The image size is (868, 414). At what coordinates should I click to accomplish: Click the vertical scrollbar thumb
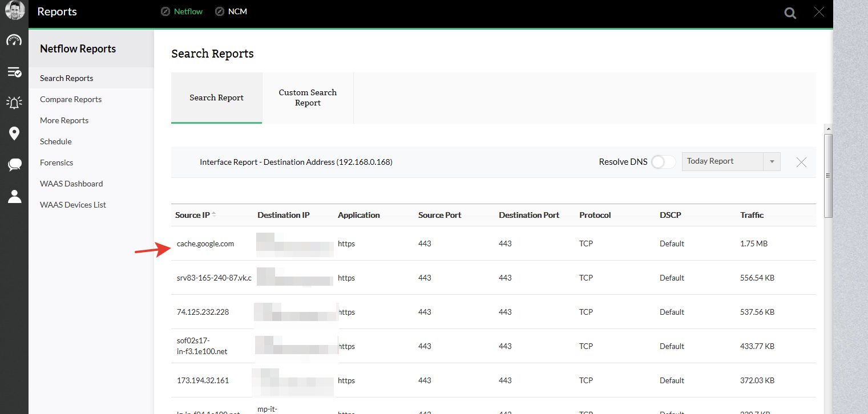(x=829, y=176)
